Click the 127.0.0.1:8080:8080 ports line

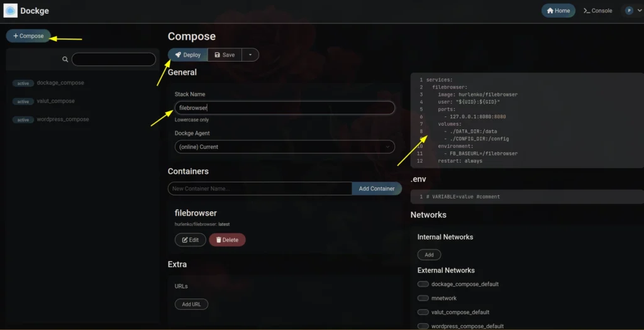coord(475,116)
